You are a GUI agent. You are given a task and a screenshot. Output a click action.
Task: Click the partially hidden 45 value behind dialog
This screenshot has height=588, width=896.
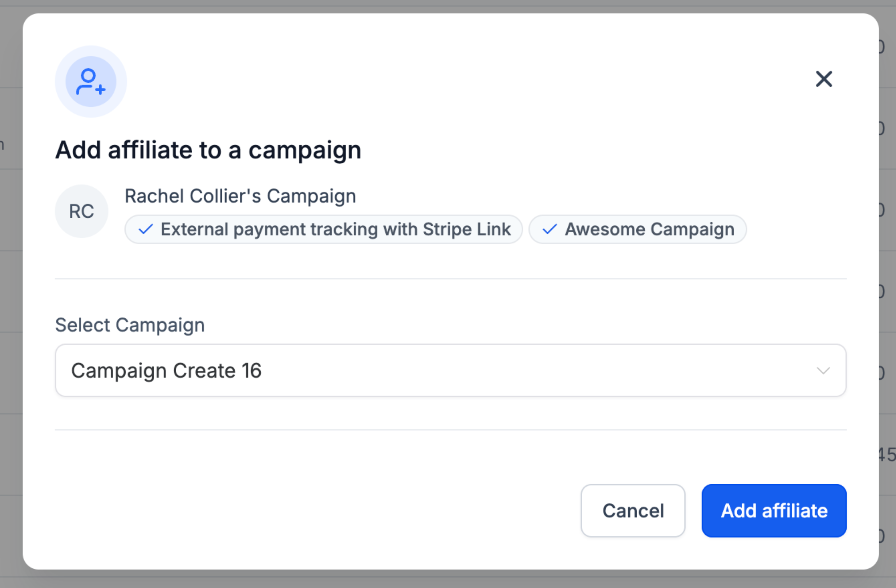tap(887, 455)
